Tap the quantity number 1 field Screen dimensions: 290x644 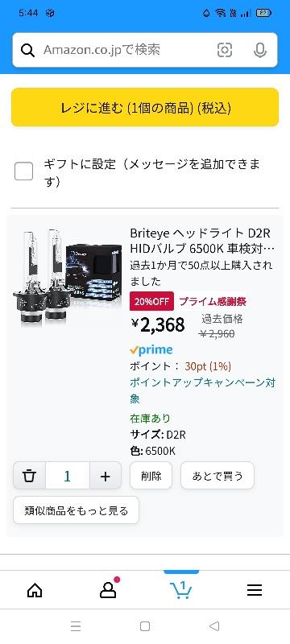(x=68, y=476)
